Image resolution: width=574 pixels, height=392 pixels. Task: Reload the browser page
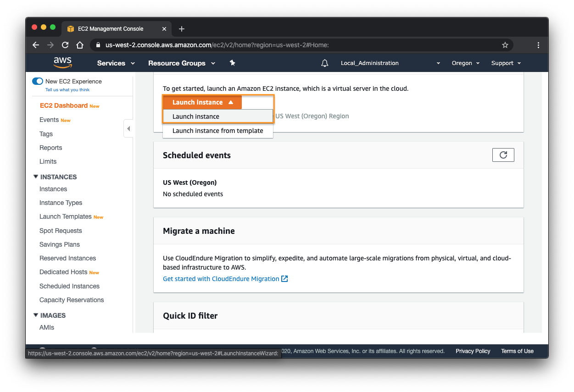tap(65, 45)
